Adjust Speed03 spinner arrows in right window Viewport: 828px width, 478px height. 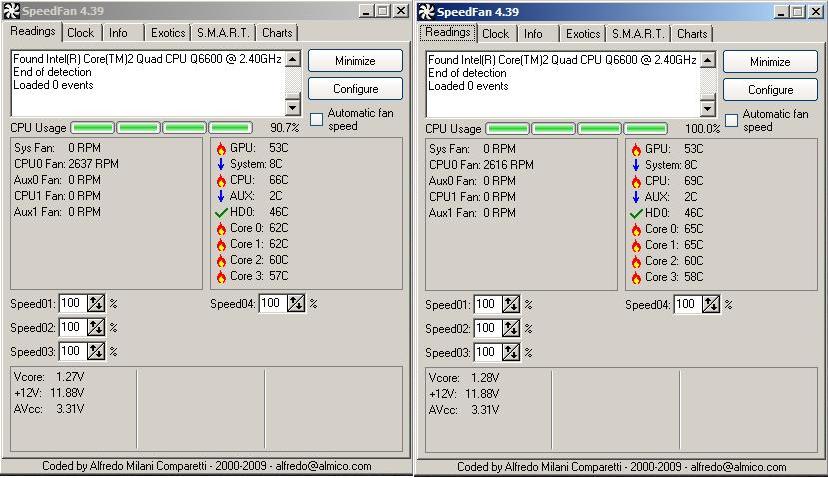tap(511, 352)
